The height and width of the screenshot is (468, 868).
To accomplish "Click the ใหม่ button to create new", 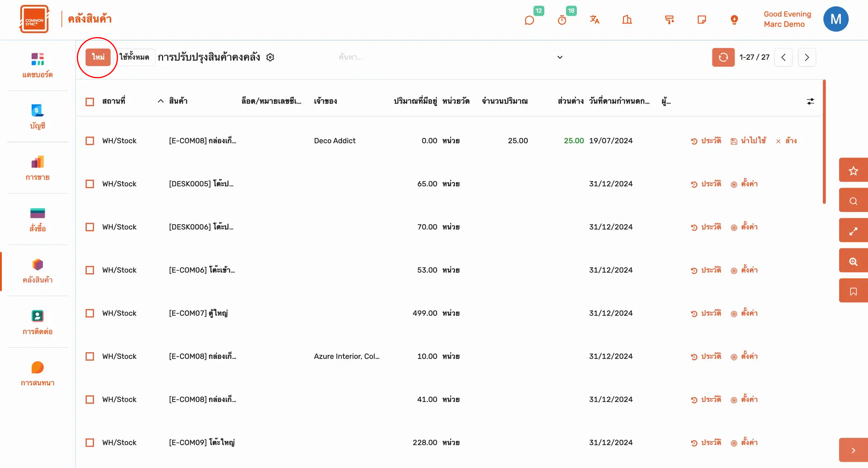I will [x=98, y=57].
